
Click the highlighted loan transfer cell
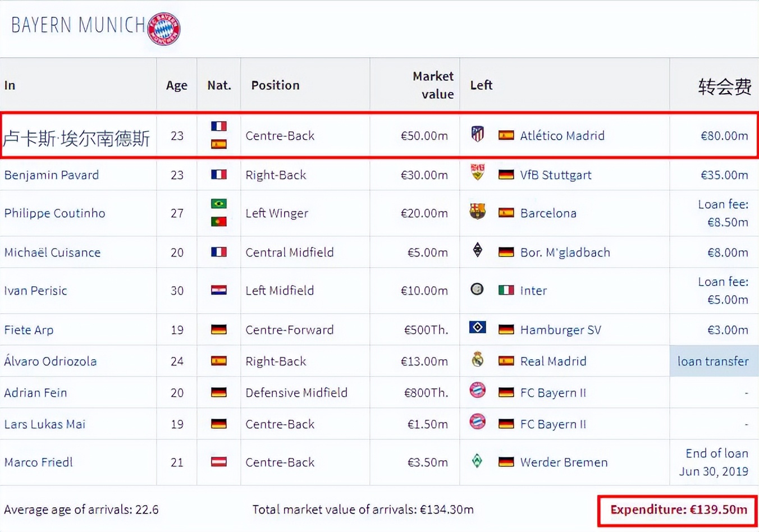713,361
